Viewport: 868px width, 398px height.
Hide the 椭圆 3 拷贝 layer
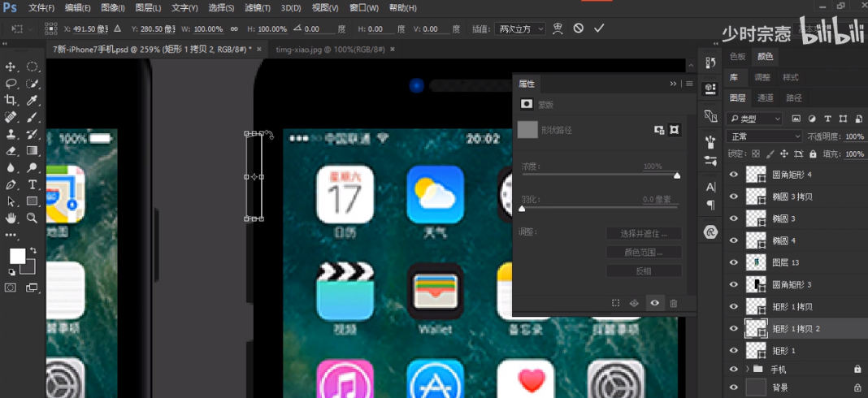734,197
